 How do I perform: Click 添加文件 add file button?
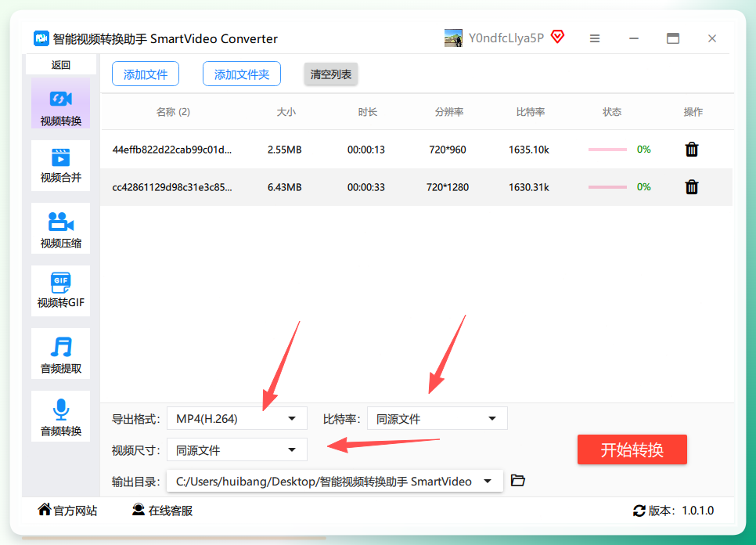pos(146,74)
